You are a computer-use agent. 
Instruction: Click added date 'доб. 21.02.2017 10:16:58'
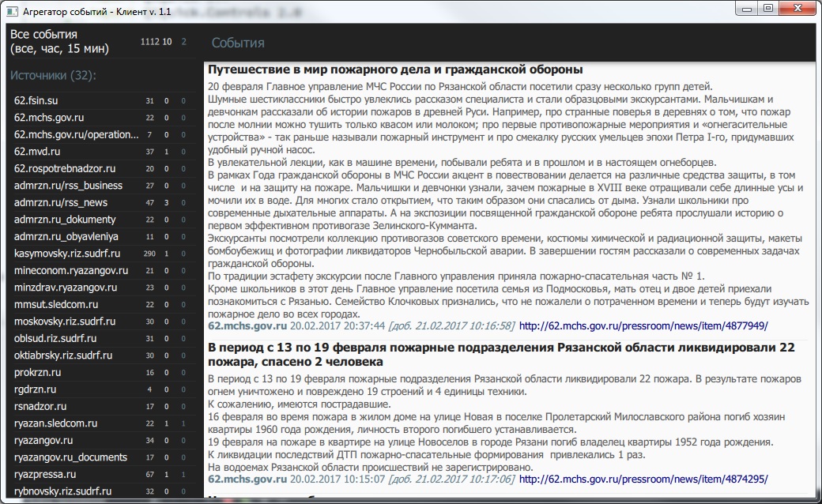(x=452, y=326)
